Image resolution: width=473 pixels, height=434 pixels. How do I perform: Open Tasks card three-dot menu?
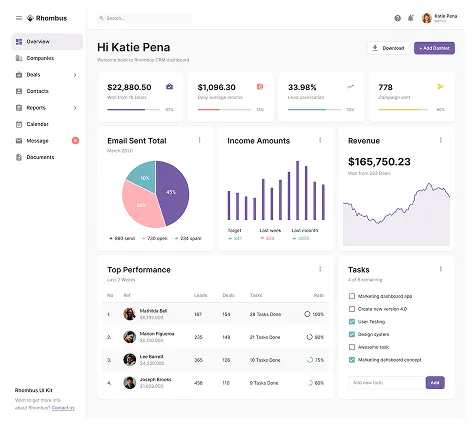tap(441, 269)
